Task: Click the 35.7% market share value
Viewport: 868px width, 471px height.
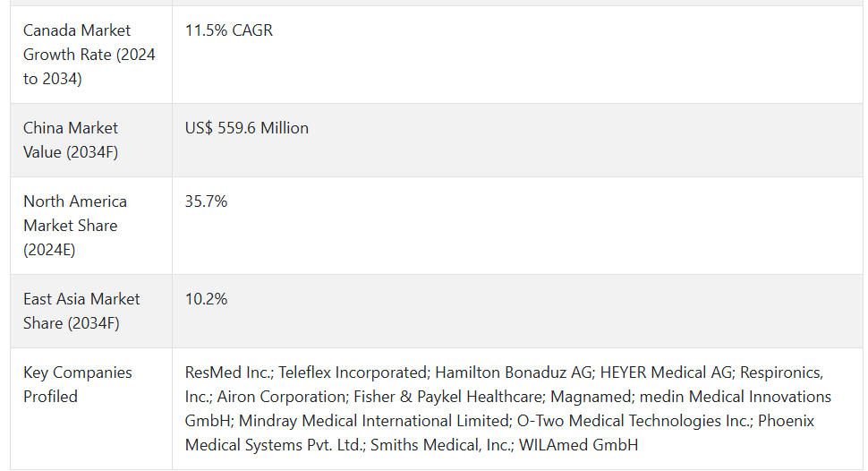Action: pos(206,201)
